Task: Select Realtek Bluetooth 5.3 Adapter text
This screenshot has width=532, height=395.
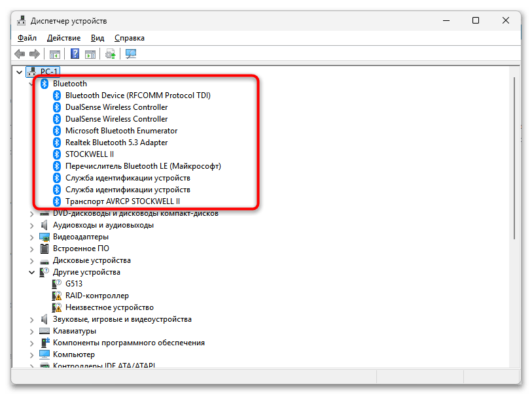Action: (x=116, y=143)
